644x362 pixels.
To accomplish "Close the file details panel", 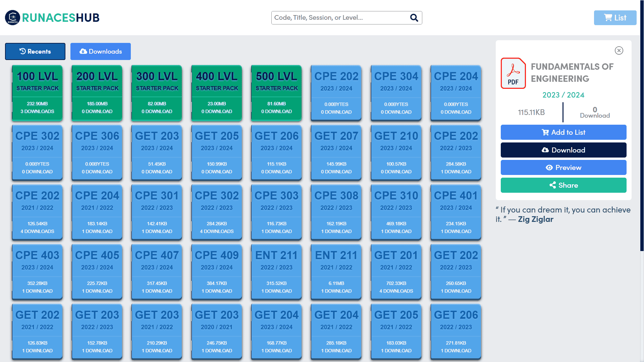I will [619, 50].
